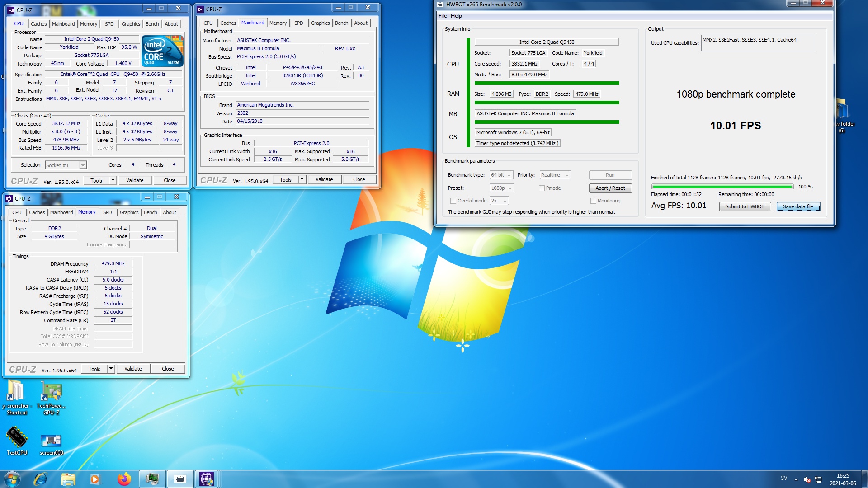Click the muted volume tray icon
Image resolution: width=868 pixels, height=488 pixels.
(x=807, y=479)
